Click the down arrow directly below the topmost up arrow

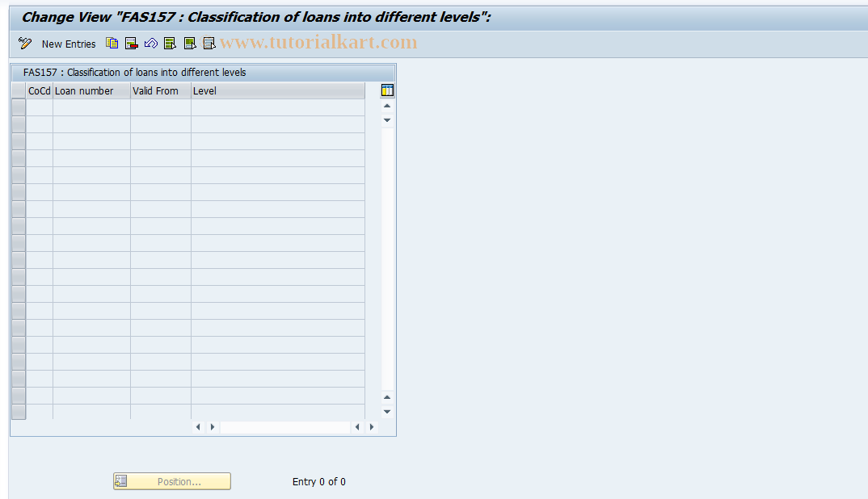pos(387,120)
